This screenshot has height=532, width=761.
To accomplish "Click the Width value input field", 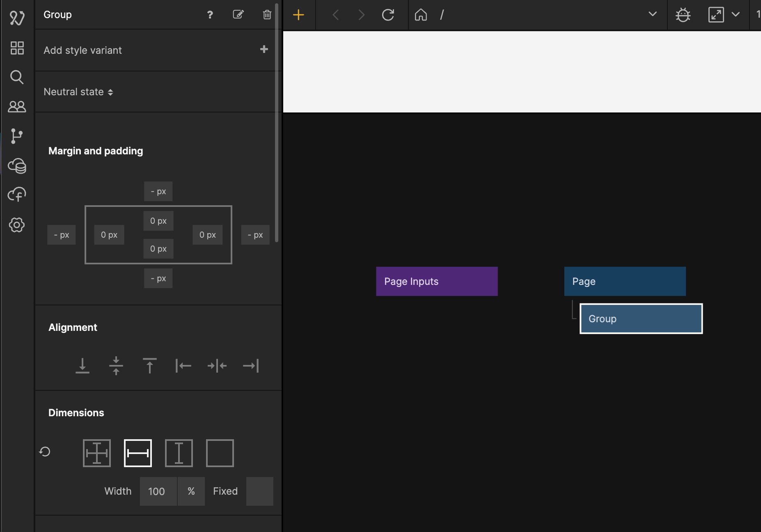I will click(158, 491).
